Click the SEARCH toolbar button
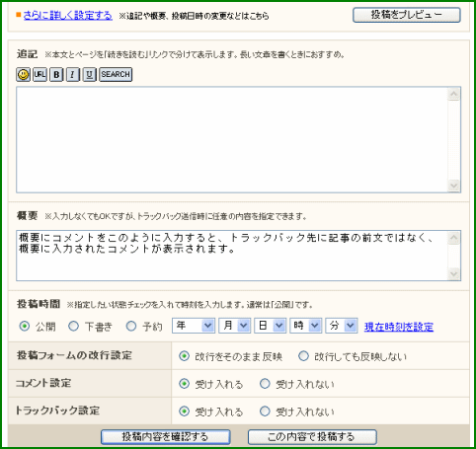476x449 pixels. pyautogui.click(x=116, y=74)
